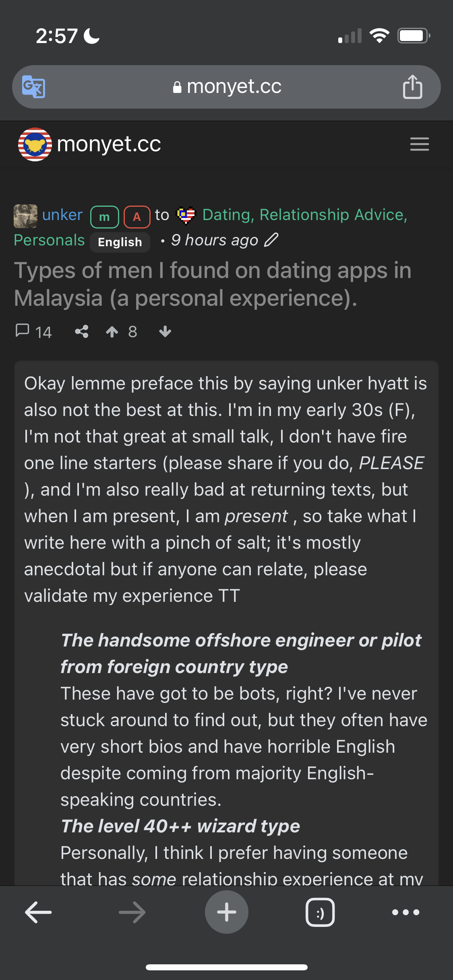Tap the 'A' badge beside the username
The width and height of the screenshot is (453, 980).
click(137, 216)
